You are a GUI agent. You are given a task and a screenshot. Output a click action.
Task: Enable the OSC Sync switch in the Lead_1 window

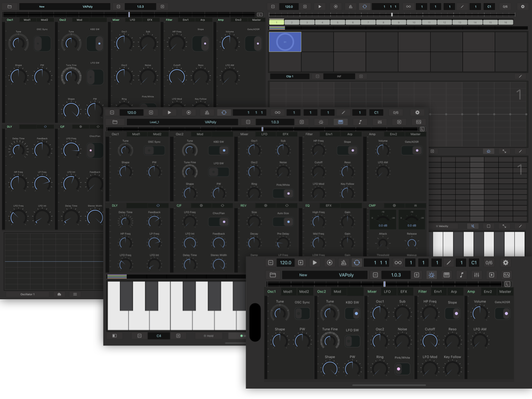(154, 151)
